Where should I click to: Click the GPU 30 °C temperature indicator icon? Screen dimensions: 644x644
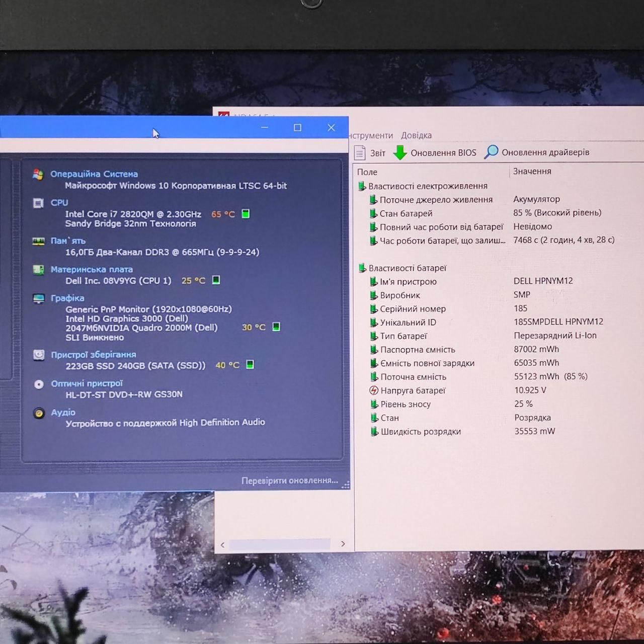click(x=276, y=327)
